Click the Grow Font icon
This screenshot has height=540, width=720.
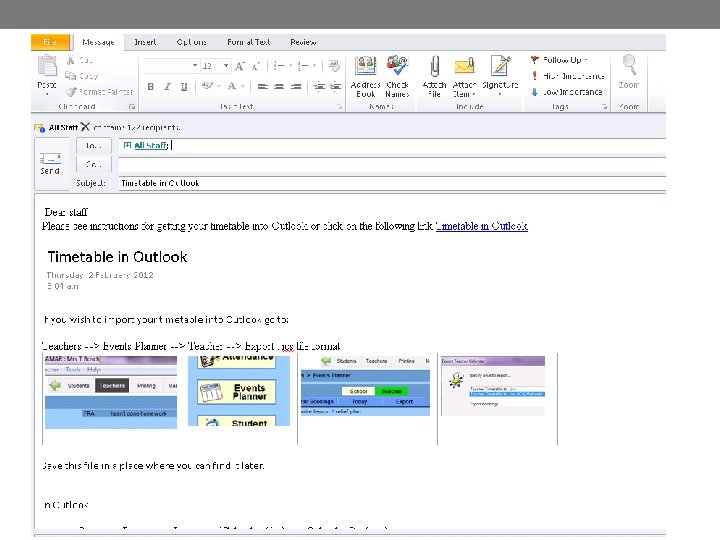(240, 66)
